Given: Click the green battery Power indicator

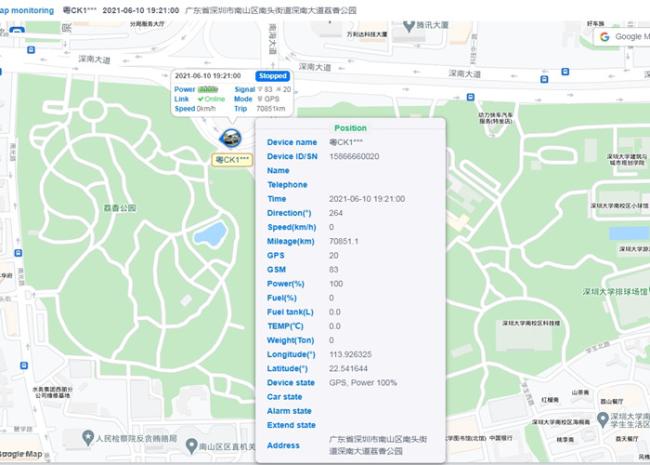Looking at the screenshot, I should click(207, 89).
